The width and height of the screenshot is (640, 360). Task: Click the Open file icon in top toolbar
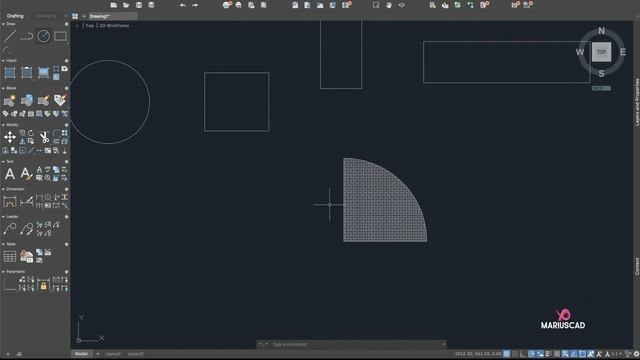[126, 5]
